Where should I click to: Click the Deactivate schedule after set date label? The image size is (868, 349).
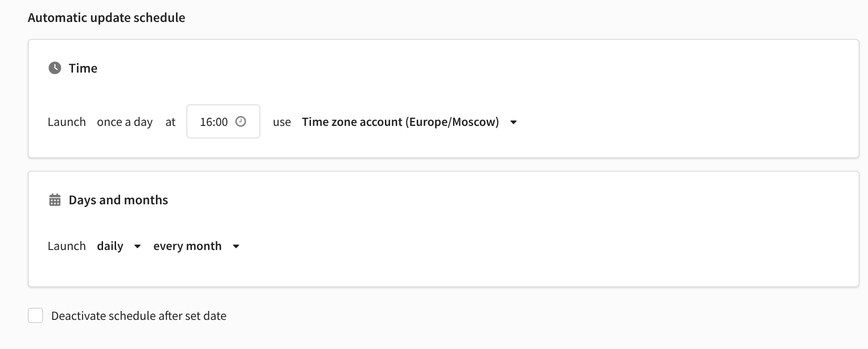(138, 316)
